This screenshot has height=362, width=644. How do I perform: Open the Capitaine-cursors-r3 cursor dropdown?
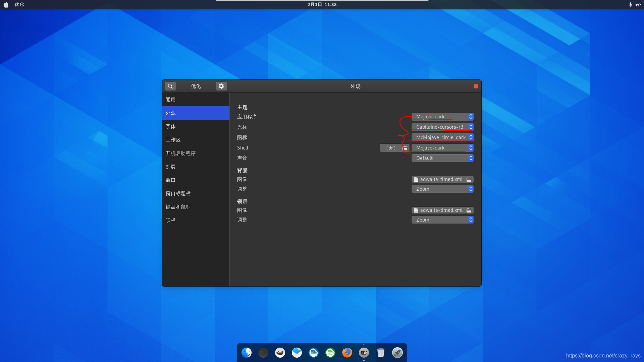pyautogui.click(x=442, y=127)
